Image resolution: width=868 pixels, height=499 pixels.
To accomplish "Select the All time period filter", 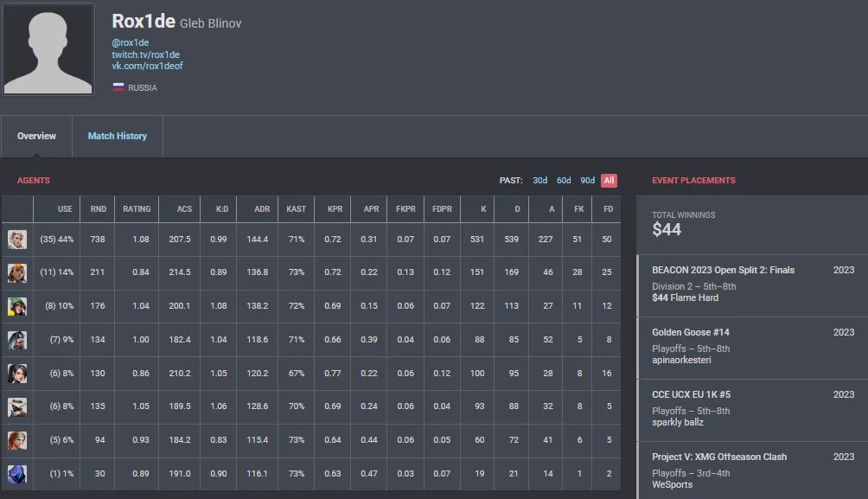I will pyautogui.click(x=609, y=181).
